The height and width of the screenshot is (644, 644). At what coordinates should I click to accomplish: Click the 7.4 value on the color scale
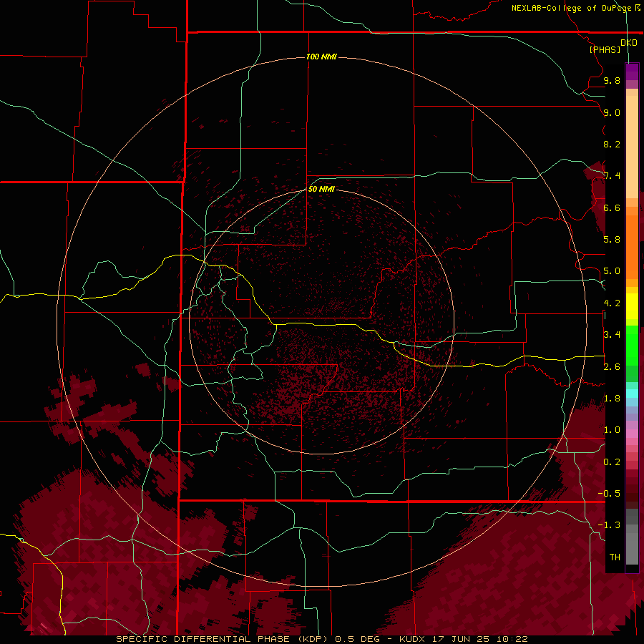click(x=612, y=176)
